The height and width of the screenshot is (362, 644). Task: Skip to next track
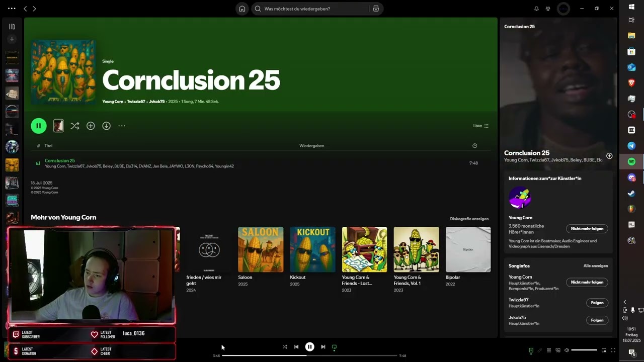pos(323,347)
